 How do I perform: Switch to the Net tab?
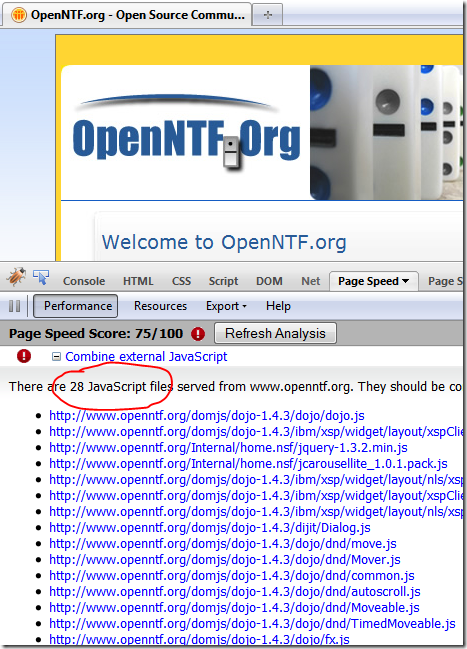pos(311,281)
